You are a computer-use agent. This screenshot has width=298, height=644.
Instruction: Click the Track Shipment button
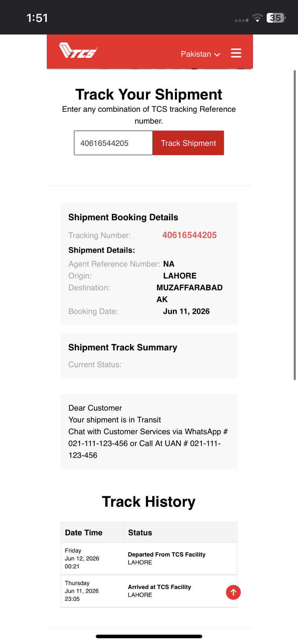tap(188, 143)
